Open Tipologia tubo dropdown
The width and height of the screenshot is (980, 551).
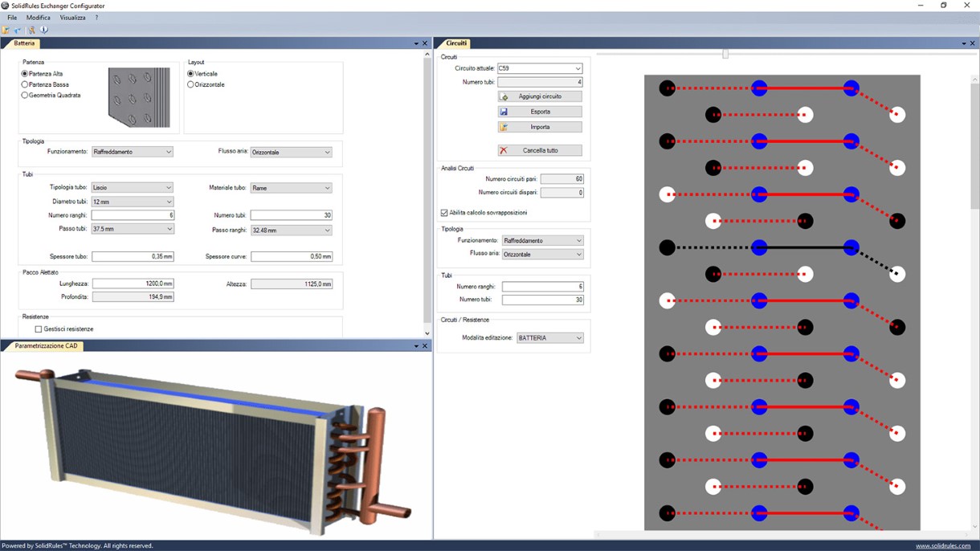[133, 188]
